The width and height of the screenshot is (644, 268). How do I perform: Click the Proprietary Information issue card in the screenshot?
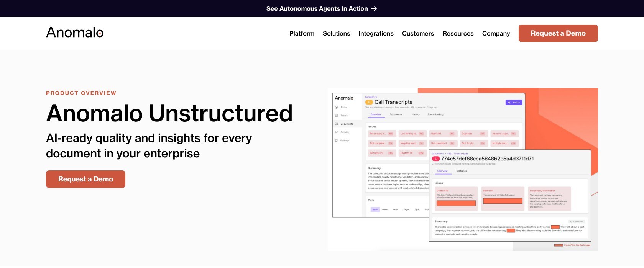pyautogui.click(x=550, y=199)
